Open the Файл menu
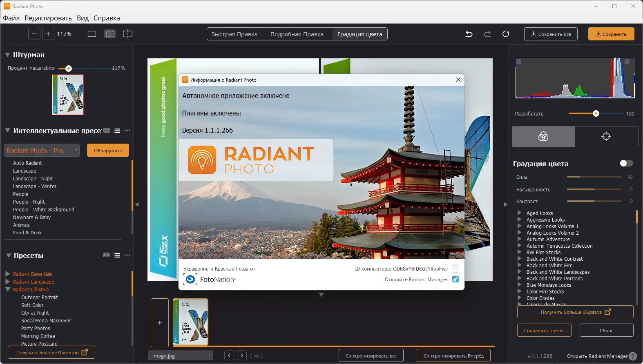Image resolution: width=643 pixels, height=364 pixels. click(11, 18)
